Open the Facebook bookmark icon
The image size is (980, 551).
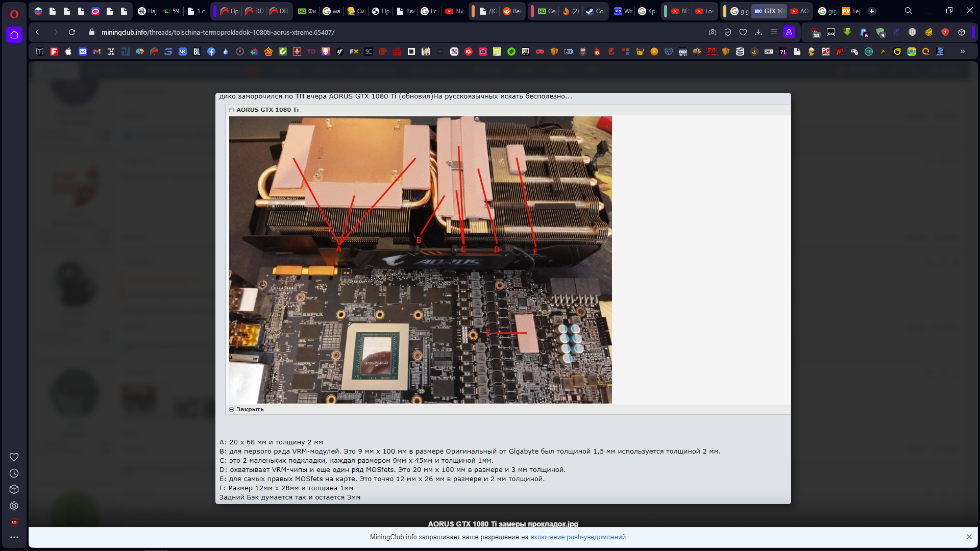point(211,52)
